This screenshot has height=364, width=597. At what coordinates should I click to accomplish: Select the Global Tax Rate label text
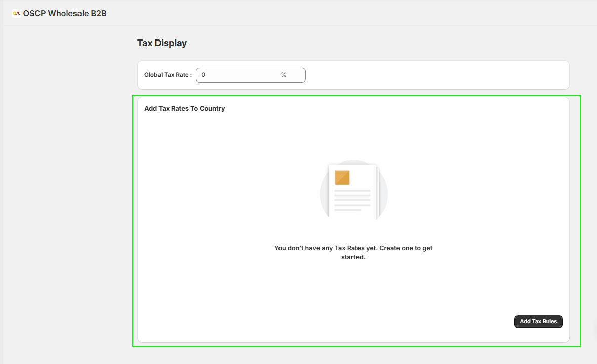(167, 74)
